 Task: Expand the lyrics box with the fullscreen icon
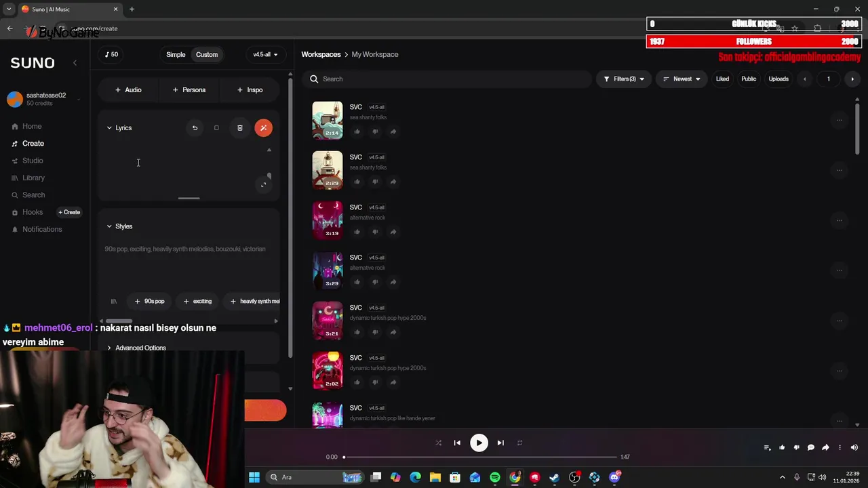tap(263, 185)
